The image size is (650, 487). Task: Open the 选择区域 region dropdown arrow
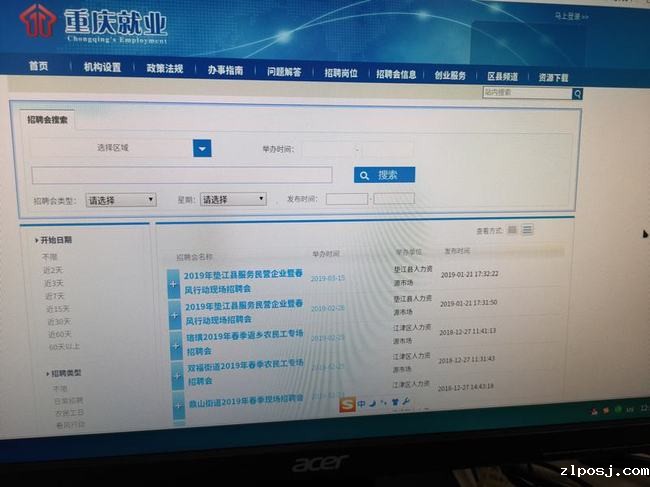pos(202,148)
